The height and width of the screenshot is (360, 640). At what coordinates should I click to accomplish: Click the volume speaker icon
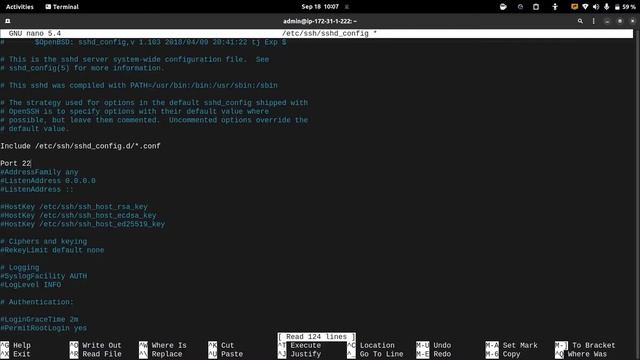pyautogui.click(x=596, y=7)
